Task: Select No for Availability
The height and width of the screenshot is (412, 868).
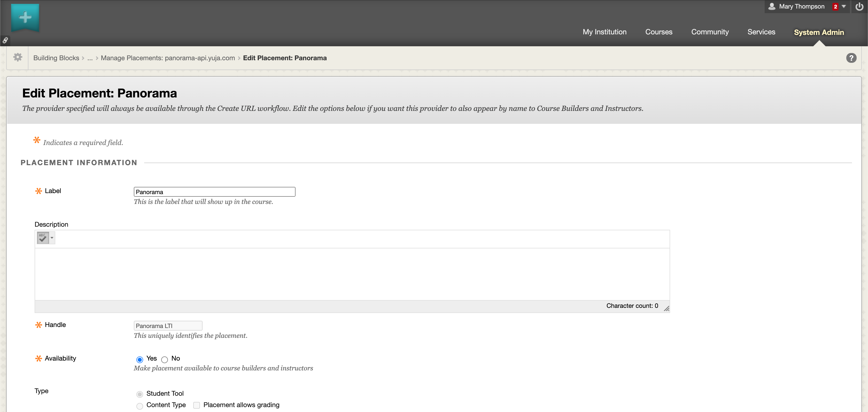Action: (165, 360)
